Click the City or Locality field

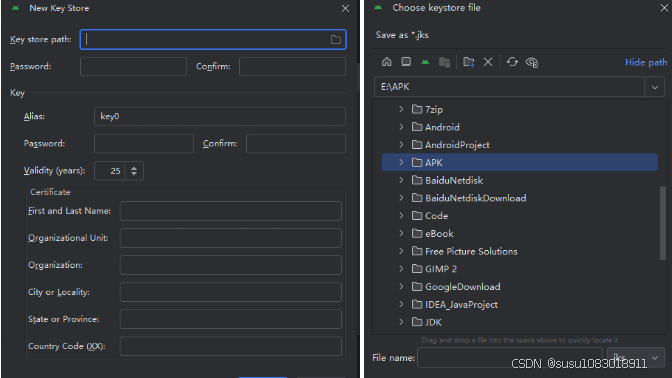(231, 292)
